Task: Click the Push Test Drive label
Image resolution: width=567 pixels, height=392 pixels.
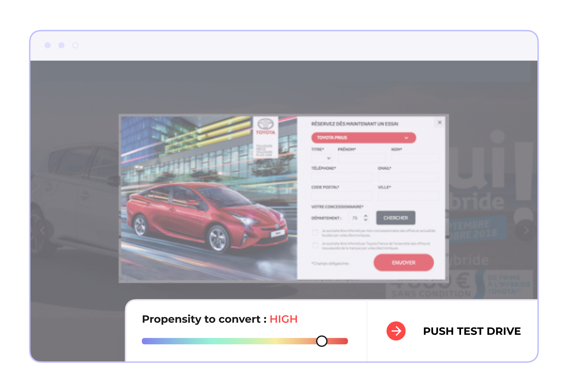Action: 472,331
